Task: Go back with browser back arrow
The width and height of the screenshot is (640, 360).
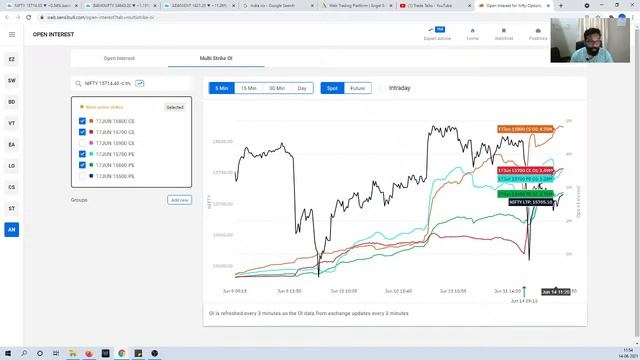Action: click(7, 18)
